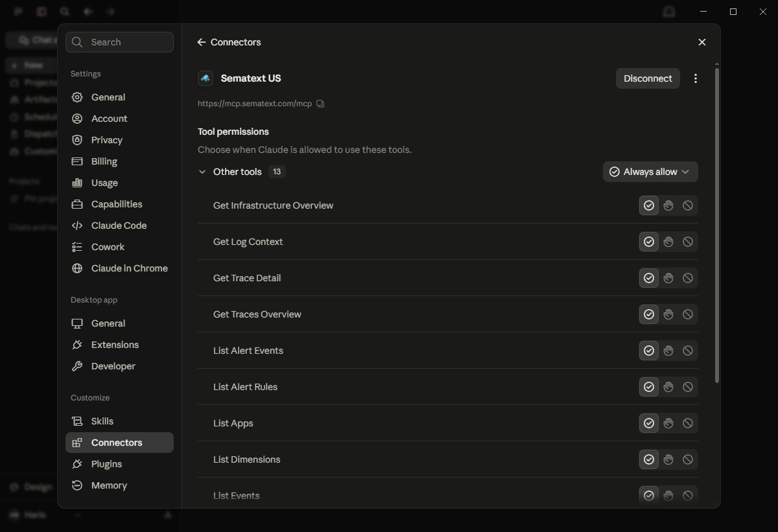The image size is (778, 532).
Task: Open Account settings
Action: pyautogui.click(x=119, y=119)
